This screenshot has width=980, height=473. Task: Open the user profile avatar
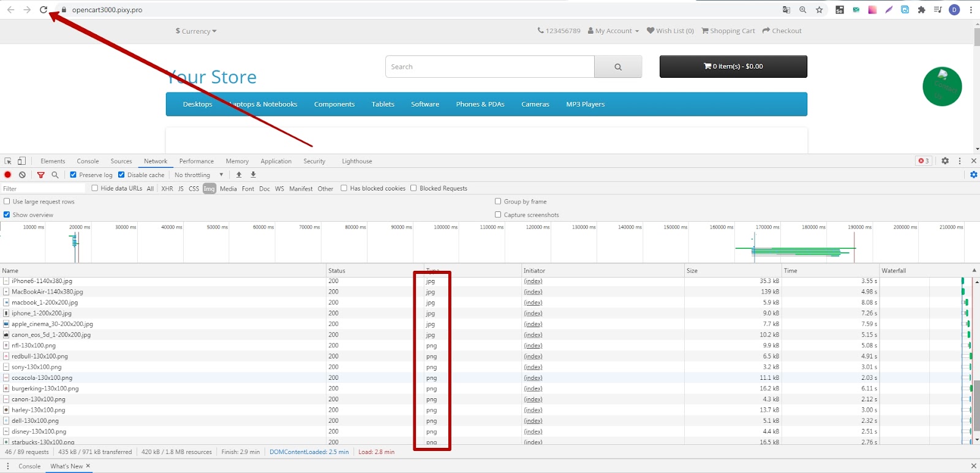(x=954, y=10)
